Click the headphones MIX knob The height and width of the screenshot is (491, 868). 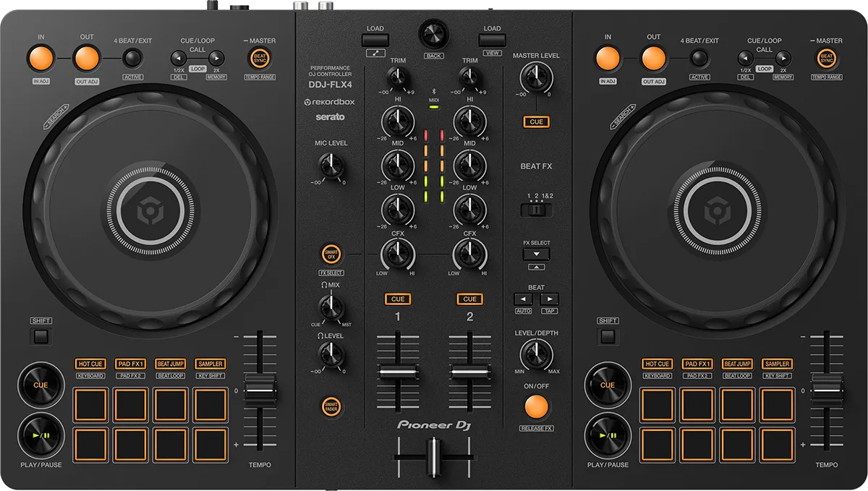point(331,309)
